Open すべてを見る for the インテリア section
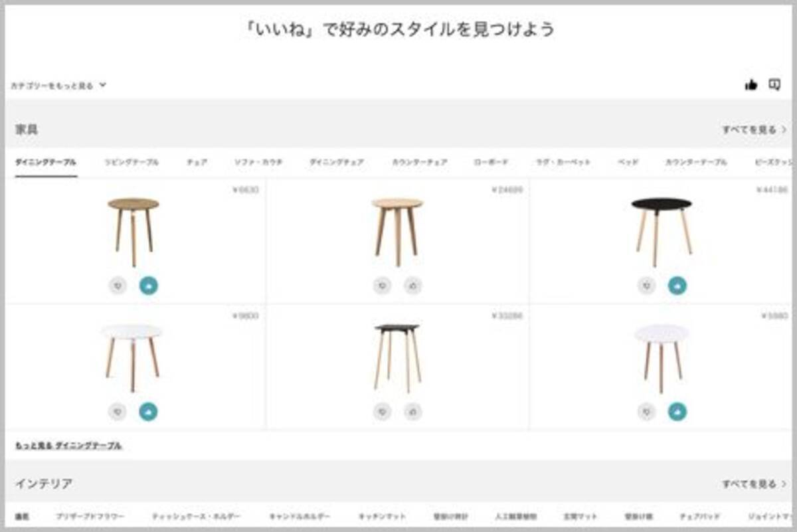797x532 pixels. point(755,484)
